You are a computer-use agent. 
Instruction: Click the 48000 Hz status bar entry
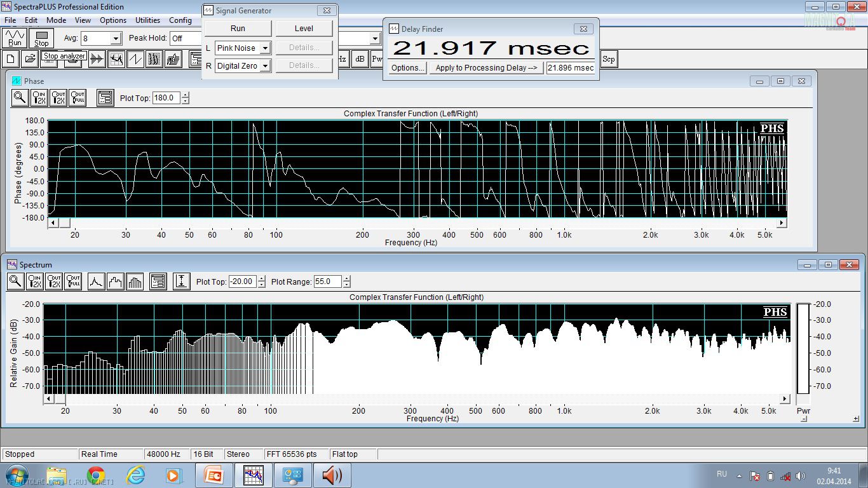coord(166,454)
